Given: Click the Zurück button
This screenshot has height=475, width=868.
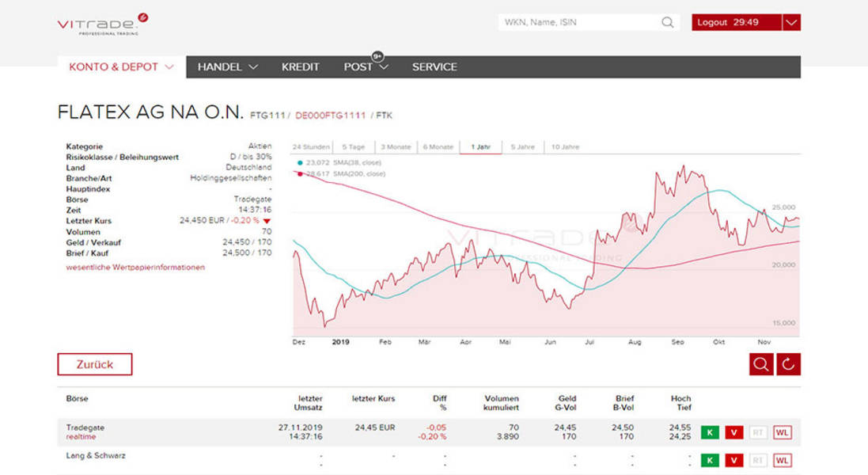Looking at the screenshot, I should [95, 364].
